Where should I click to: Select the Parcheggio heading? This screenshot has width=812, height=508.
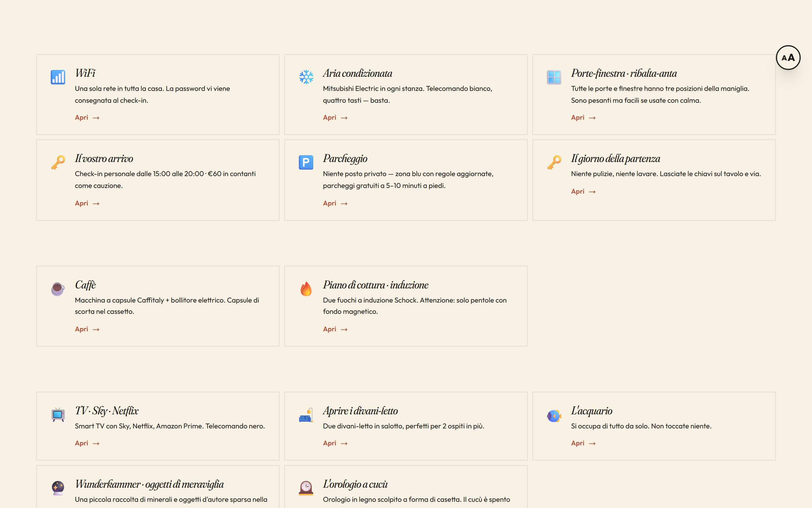[345, 159]
